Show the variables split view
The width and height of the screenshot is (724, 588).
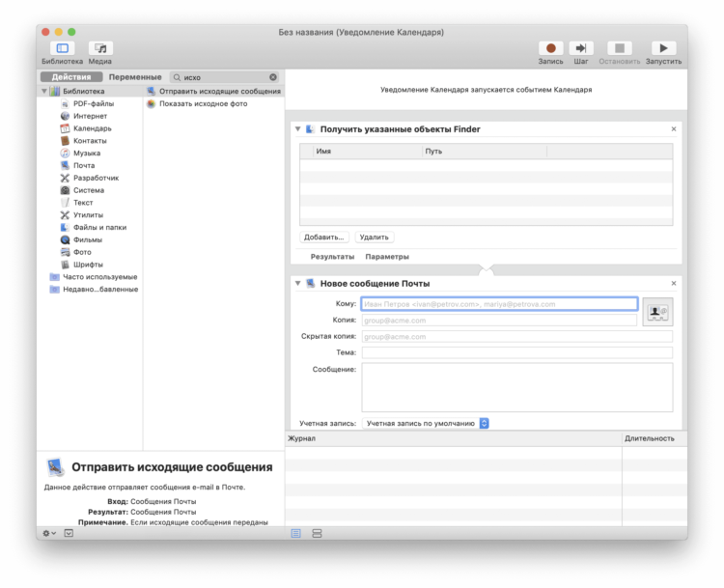(x=317, y=534)
